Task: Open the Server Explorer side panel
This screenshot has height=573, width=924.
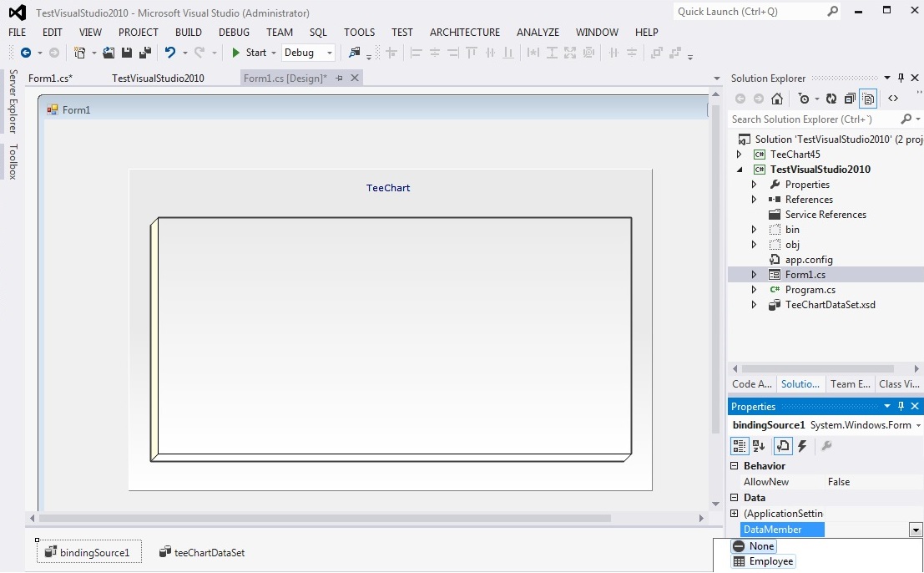Action: click(13, 101)
